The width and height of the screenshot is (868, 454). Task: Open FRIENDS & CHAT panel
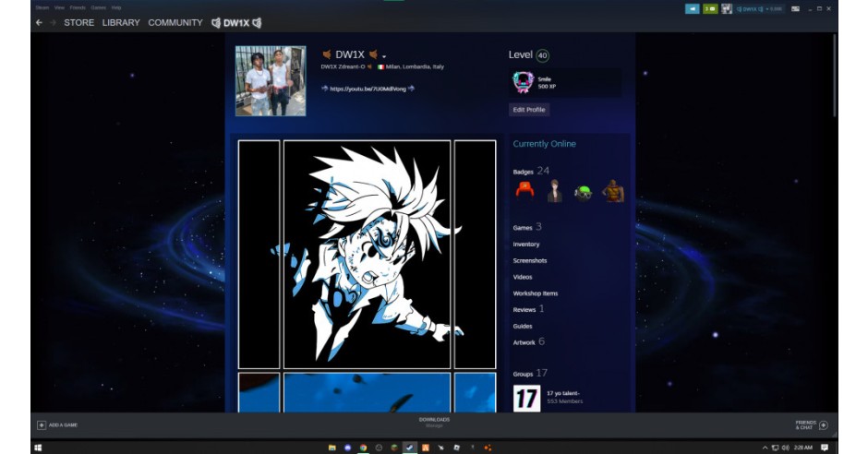(812, 424)
